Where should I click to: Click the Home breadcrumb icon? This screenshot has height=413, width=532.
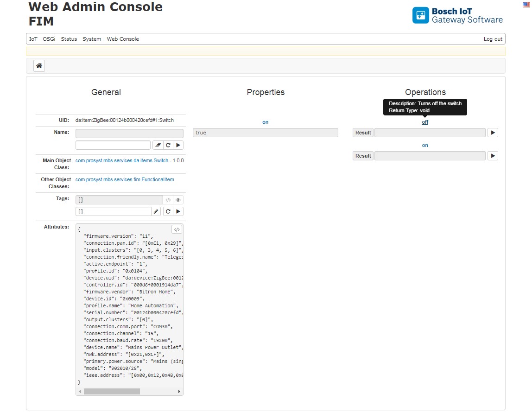(39, 65)
